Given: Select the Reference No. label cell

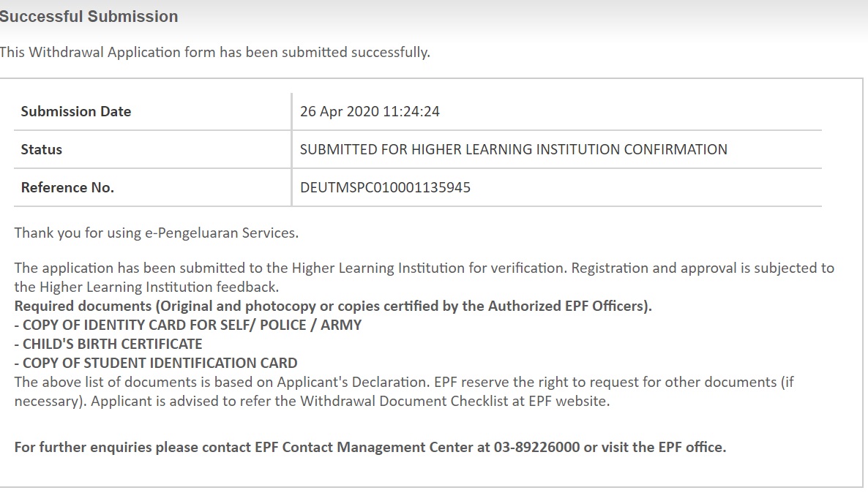Looking at the screenshot, I should (x=67, y=188).
